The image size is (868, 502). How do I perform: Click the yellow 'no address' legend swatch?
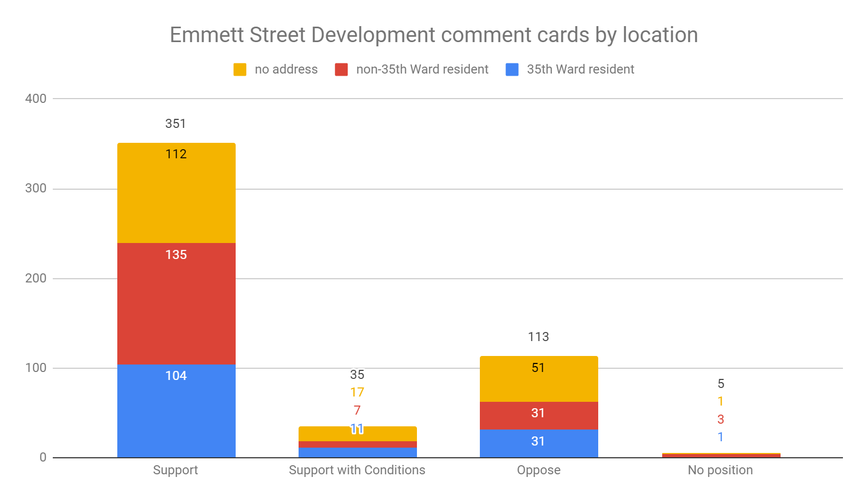240,70
